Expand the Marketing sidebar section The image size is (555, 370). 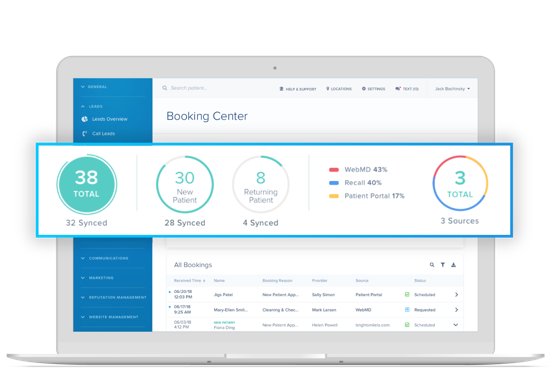coord(97,278)
